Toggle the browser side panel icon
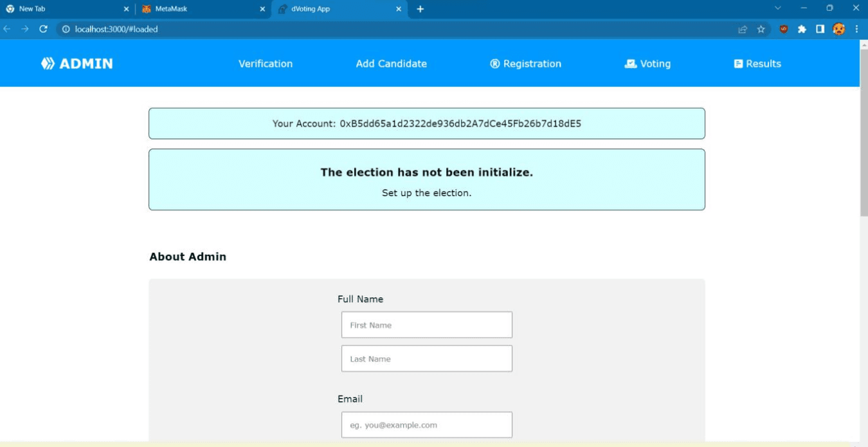The width and height of the screenshot is (868, 447). coord(820,29)
